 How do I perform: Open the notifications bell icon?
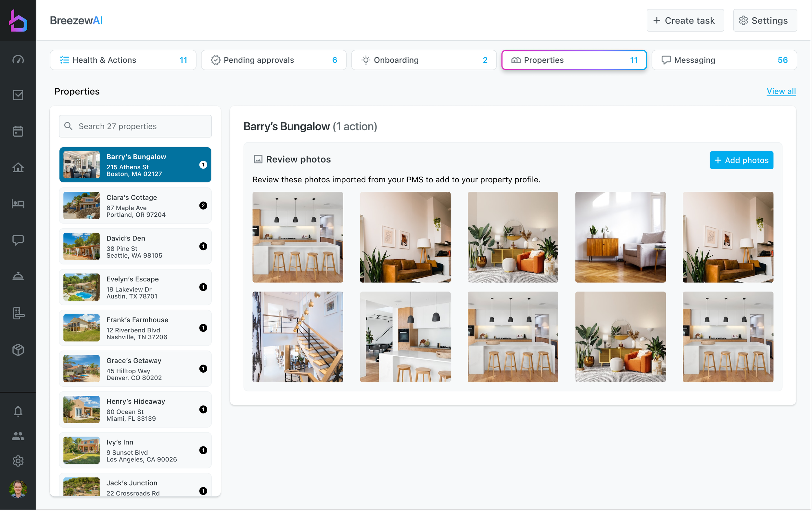click(18, 411)
